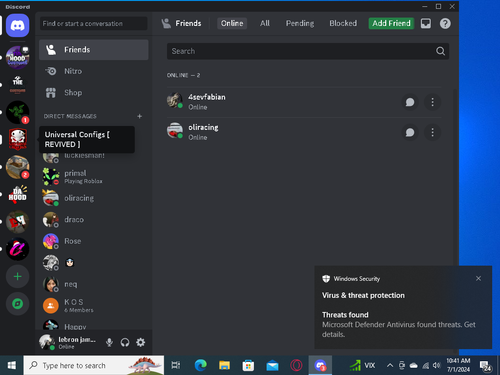Open more options for oliracing friend row
The width and height of the screenshot is (500, 375).
(432, 132)
